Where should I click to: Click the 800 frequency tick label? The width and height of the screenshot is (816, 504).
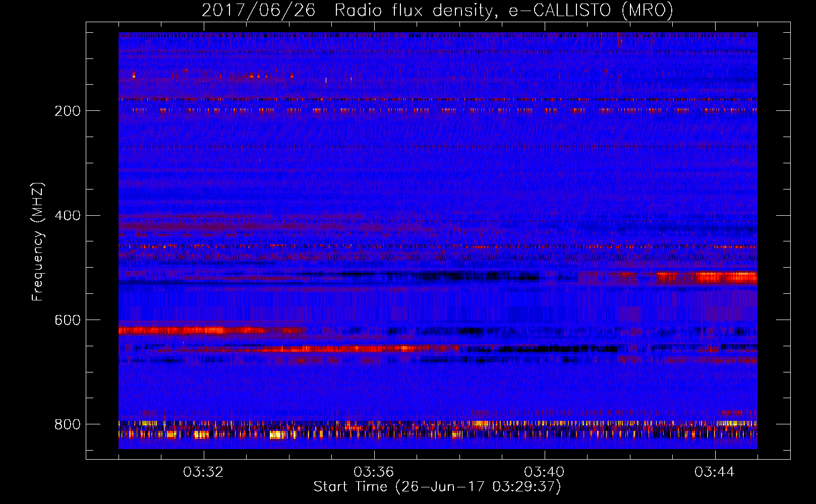click(68, 425)
